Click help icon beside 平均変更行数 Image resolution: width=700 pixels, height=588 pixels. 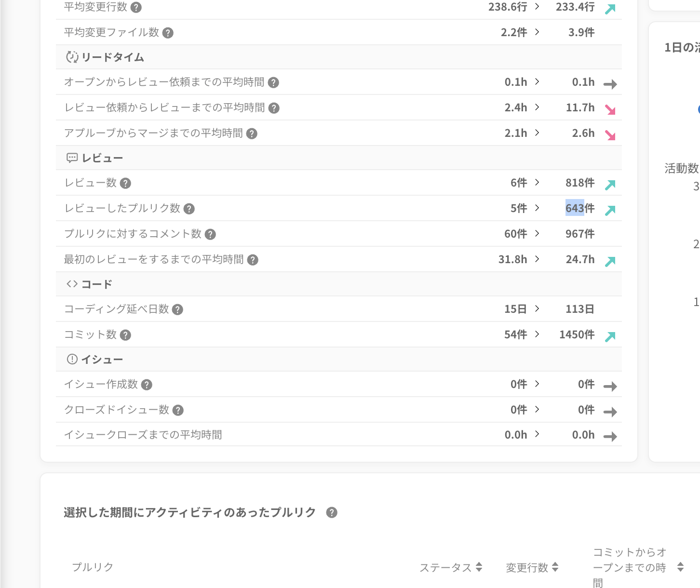[136, 7]
